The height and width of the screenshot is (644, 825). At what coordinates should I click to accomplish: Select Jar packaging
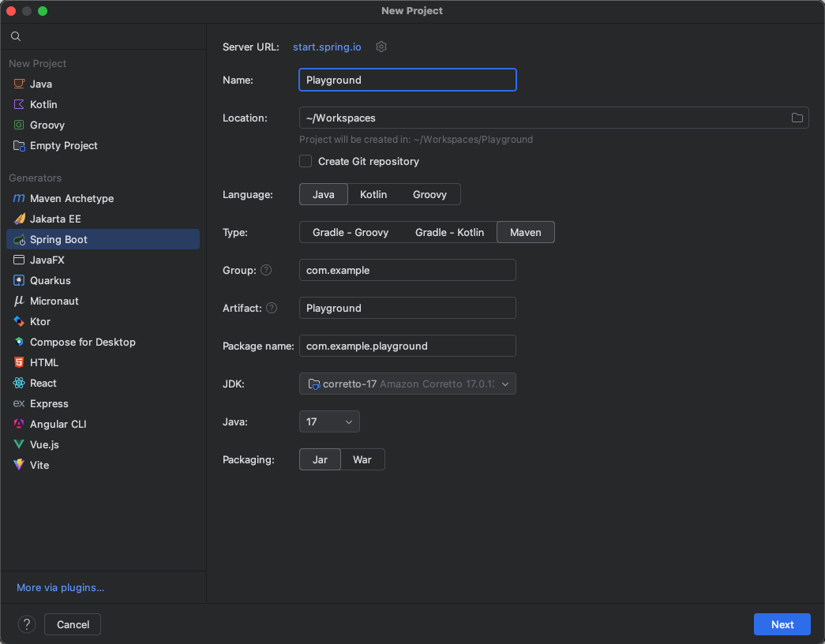[x=320, y=459]
